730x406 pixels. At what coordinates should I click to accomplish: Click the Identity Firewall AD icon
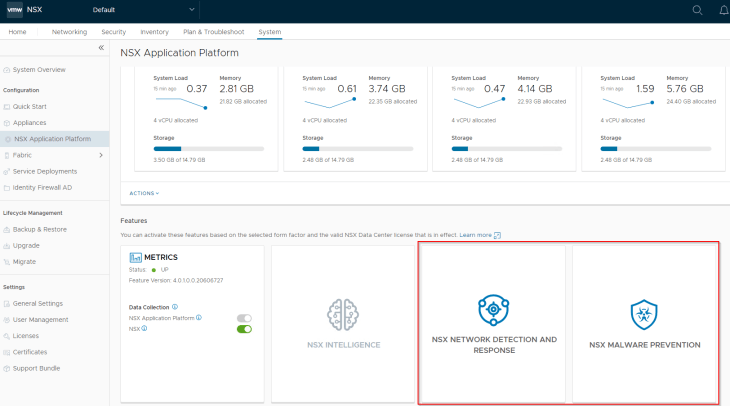coord(7,188)
